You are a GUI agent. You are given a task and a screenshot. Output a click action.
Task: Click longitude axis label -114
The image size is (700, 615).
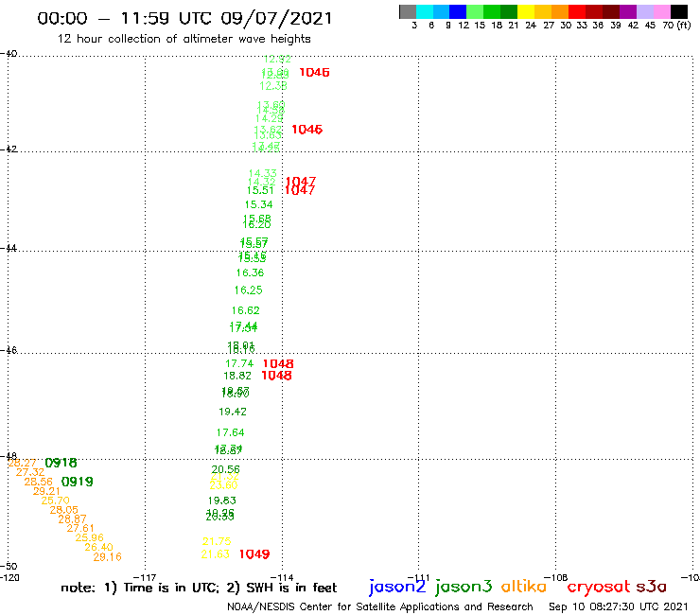[282, 578]
